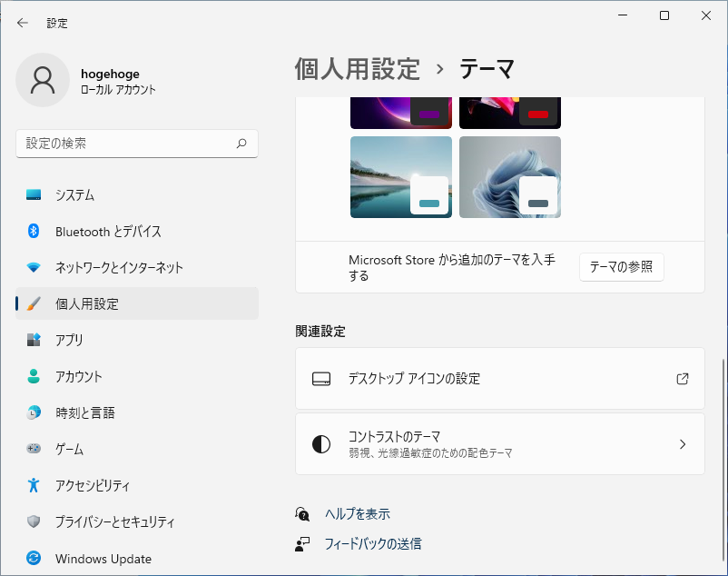Click the back arrow in the title bar

(x=23, y=23)
